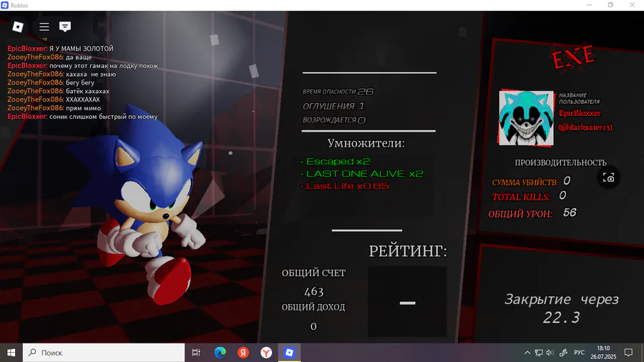Click chat message батёк хахахах
Viewport: 644px width, 362px height.
[59, 91]
